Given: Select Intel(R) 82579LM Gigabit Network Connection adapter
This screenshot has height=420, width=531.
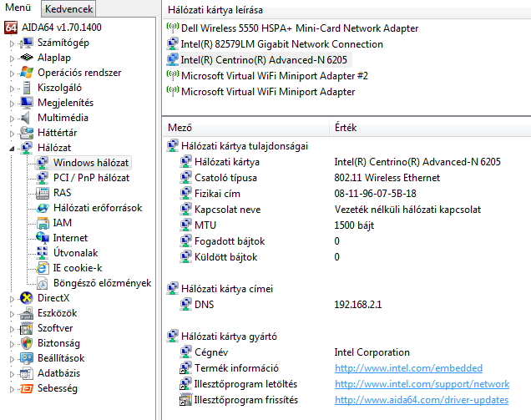Looking at the screenshot, I should 281,44.
